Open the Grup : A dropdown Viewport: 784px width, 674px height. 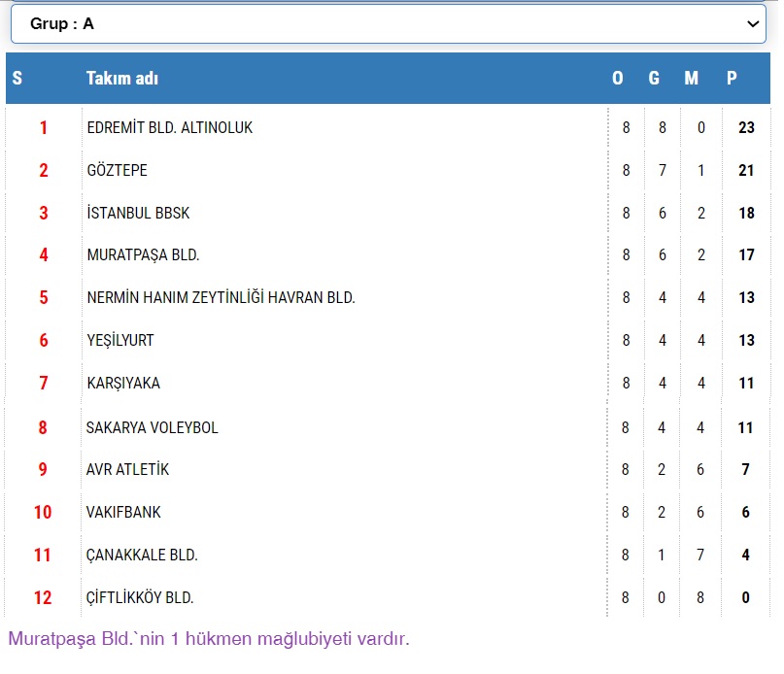[388, 23]
